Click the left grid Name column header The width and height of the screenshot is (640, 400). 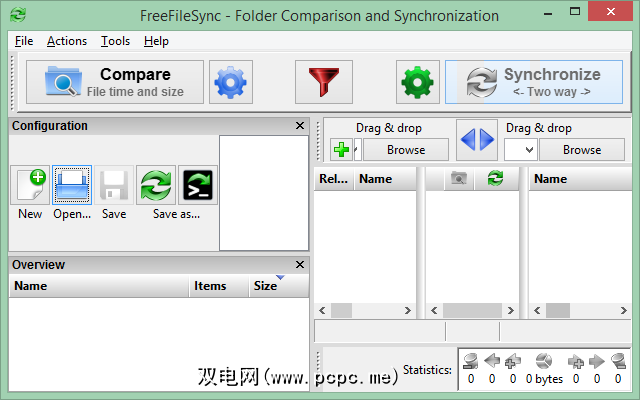385,179
